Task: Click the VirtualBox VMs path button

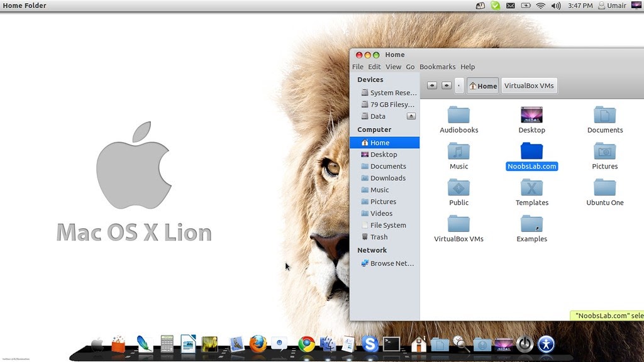Action: click(529, 85)
